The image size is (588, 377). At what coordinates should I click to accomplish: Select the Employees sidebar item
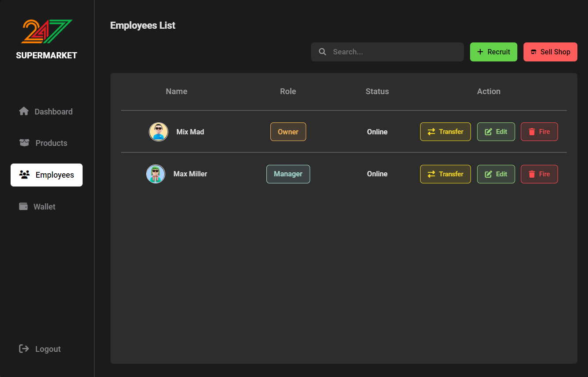(46, 175)
